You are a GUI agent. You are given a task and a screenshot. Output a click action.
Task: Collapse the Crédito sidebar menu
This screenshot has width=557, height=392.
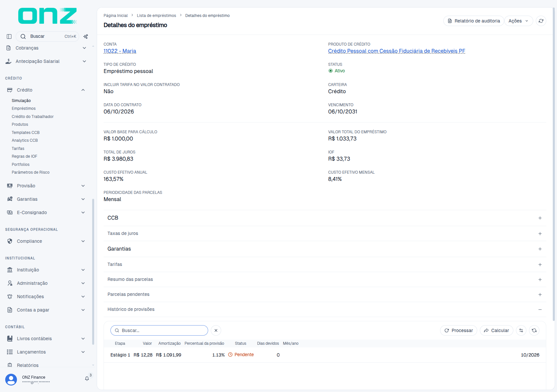point(46,90)
